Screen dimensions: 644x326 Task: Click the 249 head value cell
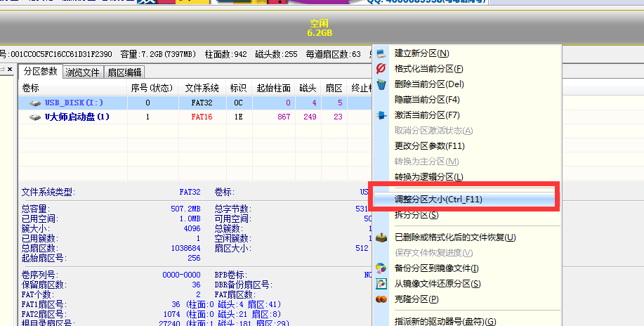[310, 117]
